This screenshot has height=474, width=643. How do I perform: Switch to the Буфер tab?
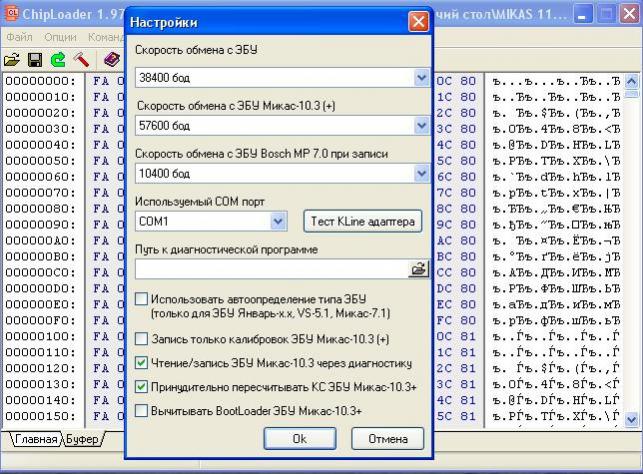click(82, 439)
